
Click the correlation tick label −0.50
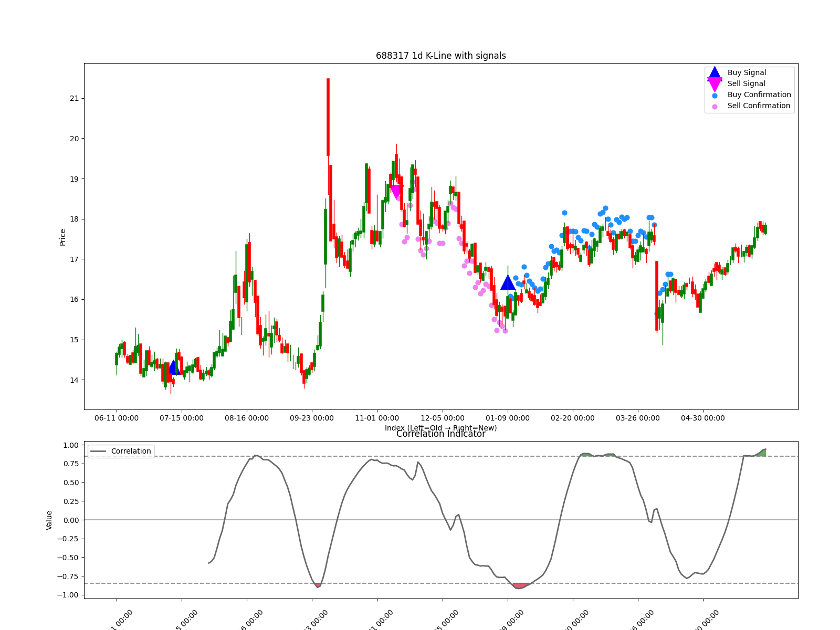pos(68,558)
